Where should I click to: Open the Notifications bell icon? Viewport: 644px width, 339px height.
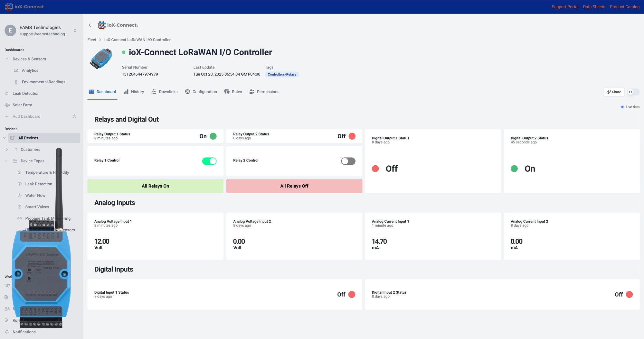7,332
